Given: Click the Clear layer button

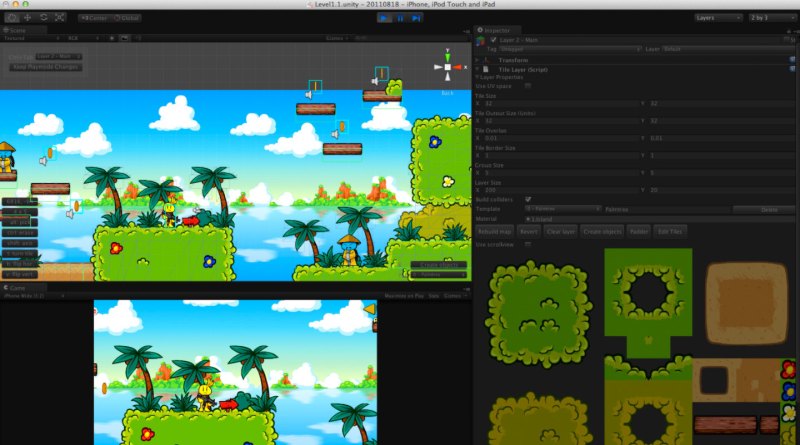Looking at the screenshot, I should tap(560, 232).
